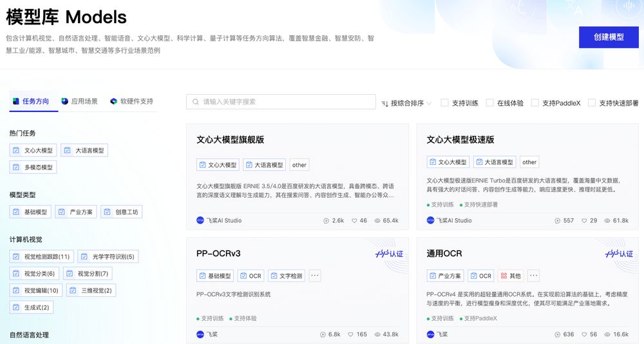Image resolution: width=644 pixels, height=344 pixels.
Task: Select the 产业方案 filter under 模型类型
Action: click(x=76, y=212)
